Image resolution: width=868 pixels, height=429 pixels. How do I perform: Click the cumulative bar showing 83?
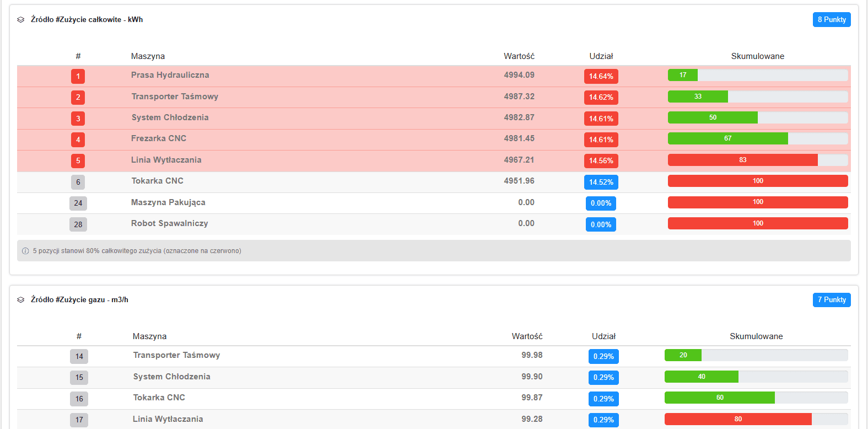point(742,160)
